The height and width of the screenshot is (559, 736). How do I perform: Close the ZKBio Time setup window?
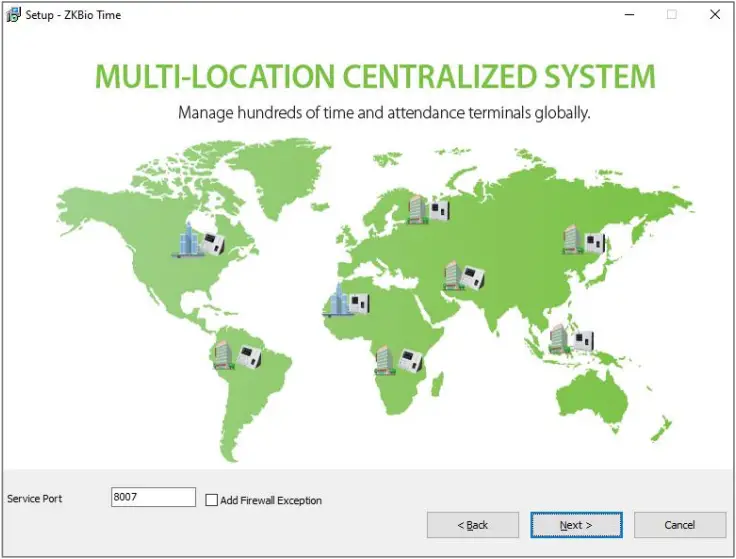coord(714,15)
